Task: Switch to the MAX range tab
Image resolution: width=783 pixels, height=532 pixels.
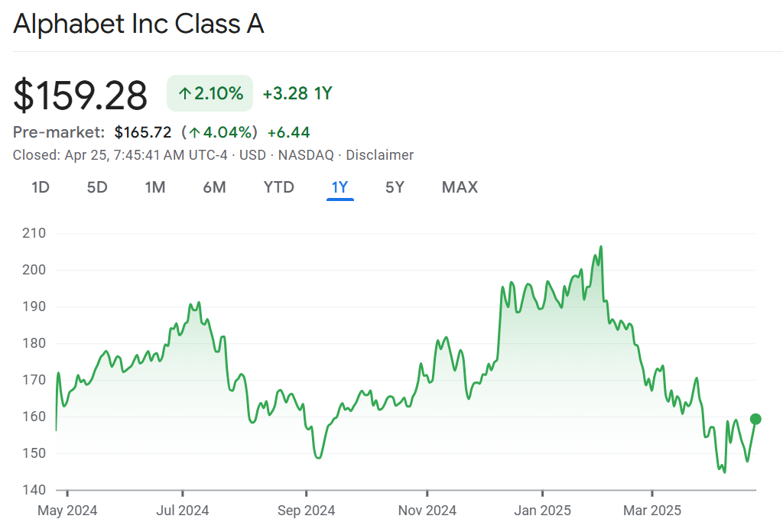Action: pyautogui.click(x=460, y=187)
